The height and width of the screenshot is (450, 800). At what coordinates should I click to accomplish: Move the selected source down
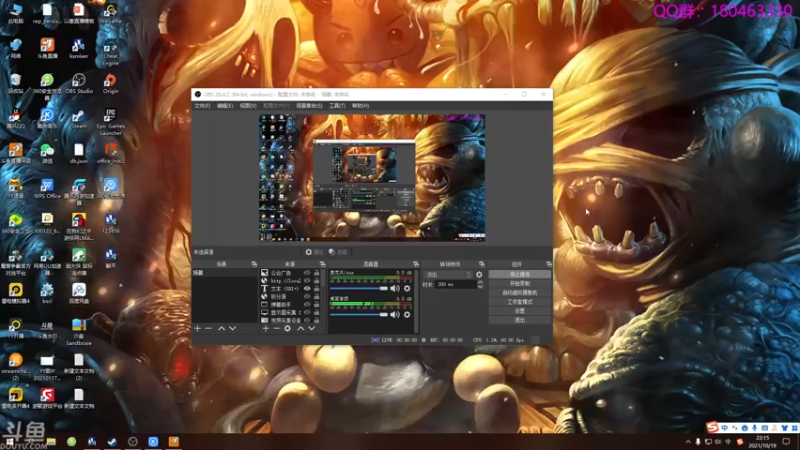[x=312, y=329]
